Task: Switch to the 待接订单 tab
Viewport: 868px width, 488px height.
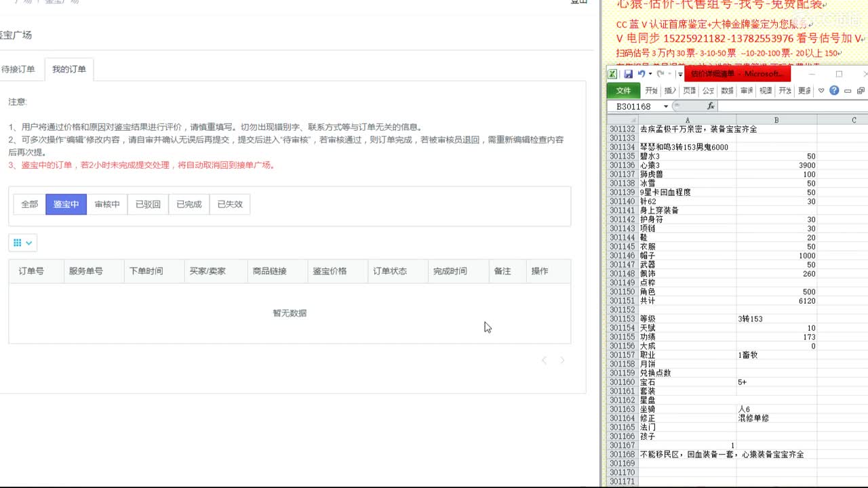Action: coord(18,69)
